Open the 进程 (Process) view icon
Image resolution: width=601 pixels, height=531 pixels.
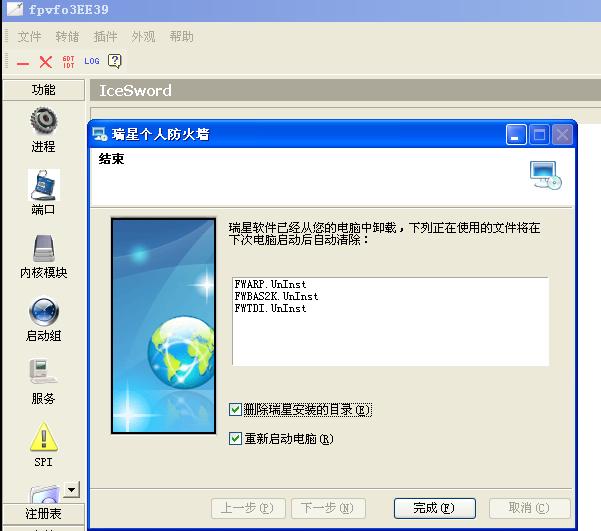click(x=44, y=121)
